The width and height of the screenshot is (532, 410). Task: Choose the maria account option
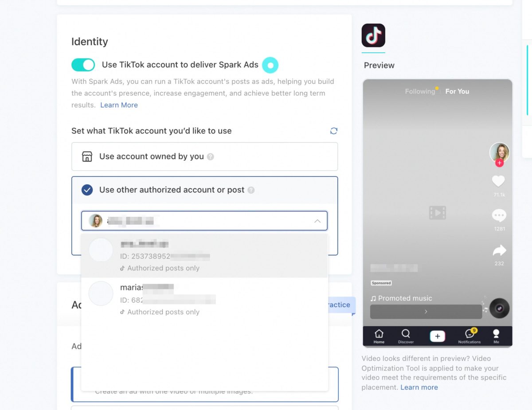204,300
